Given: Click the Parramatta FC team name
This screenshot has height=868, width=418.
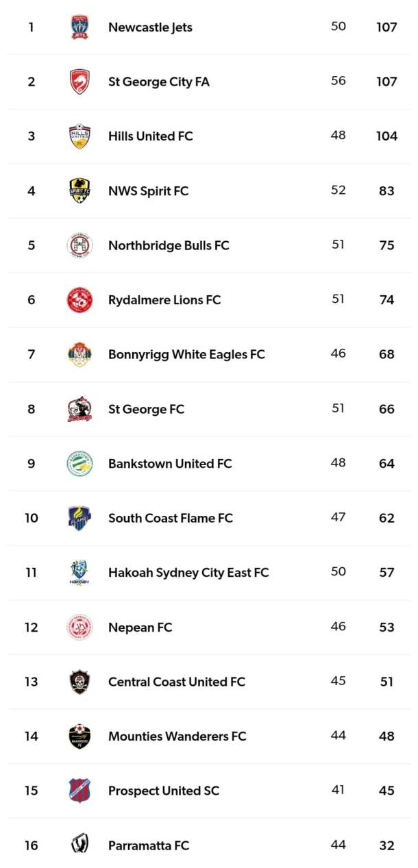Looking at the screenshot, I should (x=148, y=845).
